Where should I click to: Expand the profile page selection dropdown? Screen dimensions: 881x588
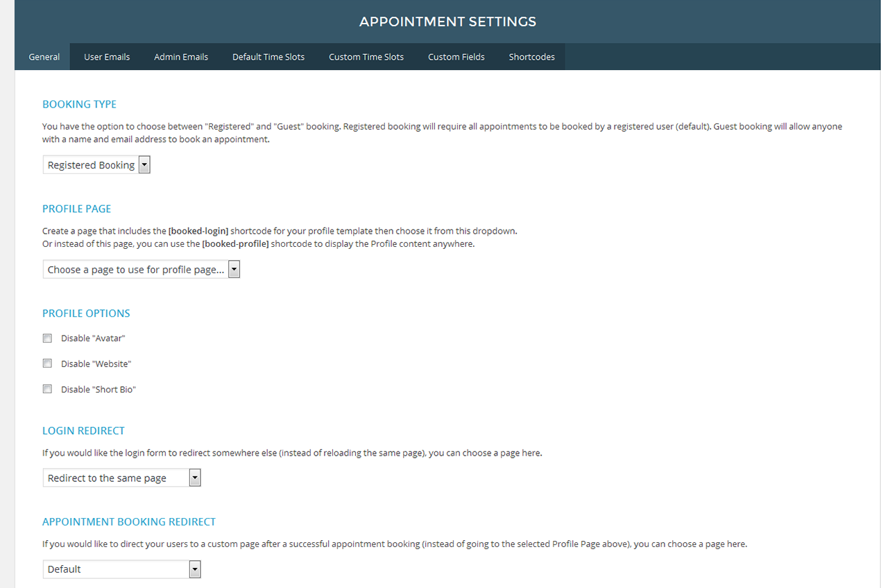pyautogui.click(x=141, y=270)
